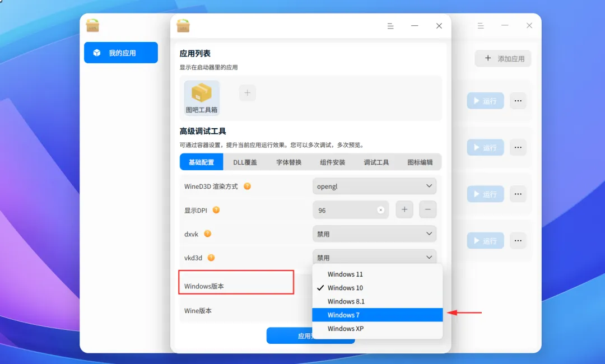Screen dimensions: 605x364
Task: Click the 图吧工具箱 app icon
Action: click(202, 98)
